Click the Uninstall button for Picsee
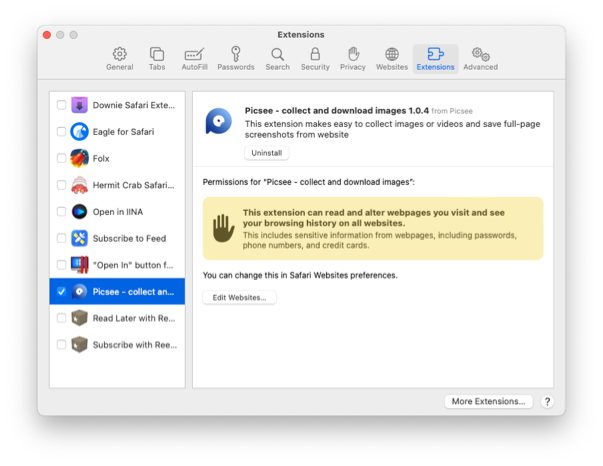This screenshot has height=466, width=603. 267,153
